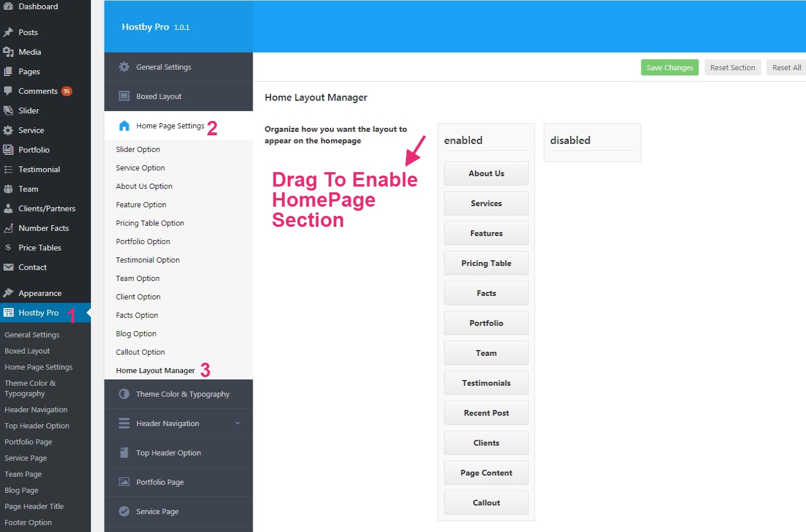This screenshot has height=532, width=806.
Task: Click the Appearance paintbrush icon
Action: tap(8, 293)
